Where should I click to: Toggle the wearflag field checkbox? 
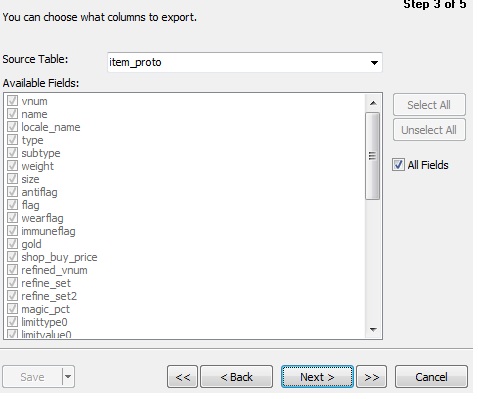(12, 218)
